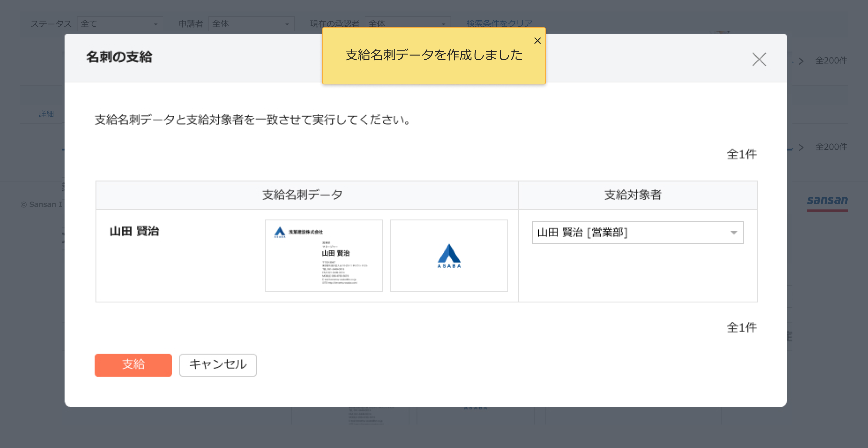Click the 支給名刺データ column header
868x448 pixels.
pyautogui.click(x=302, y=195)
